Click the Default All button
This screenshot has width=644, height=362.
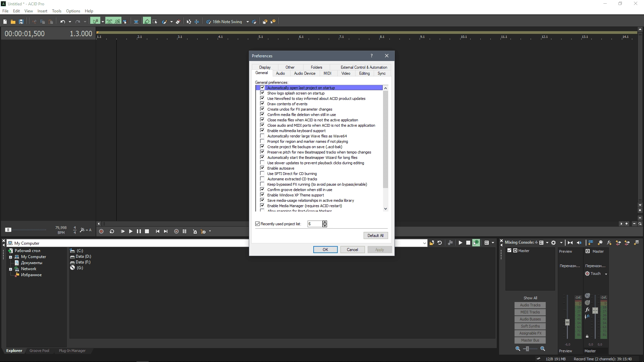[x=375, y=236]
